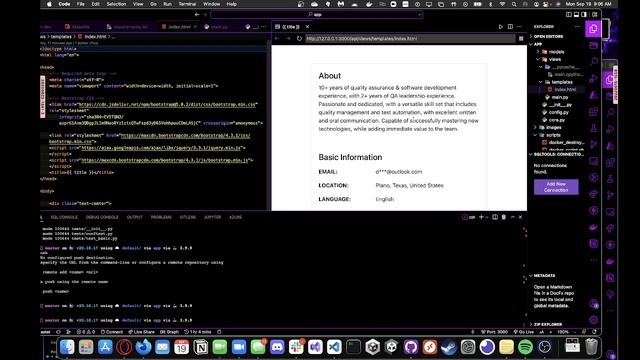Switch to the Jupyter panel tab
The width and height of the screenshot is (640, 360).
point(213,217)
